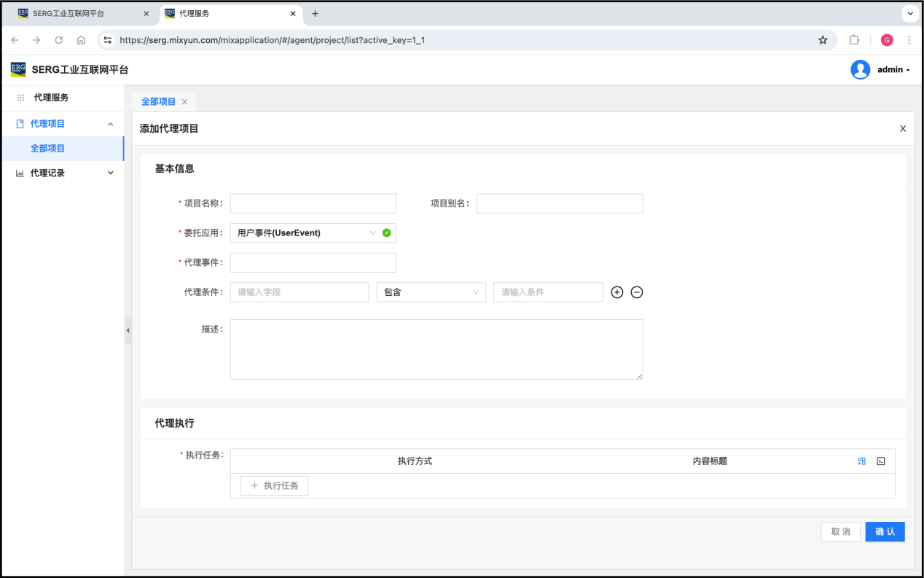Open the browser extensions puzzle icon

(854, 40)
